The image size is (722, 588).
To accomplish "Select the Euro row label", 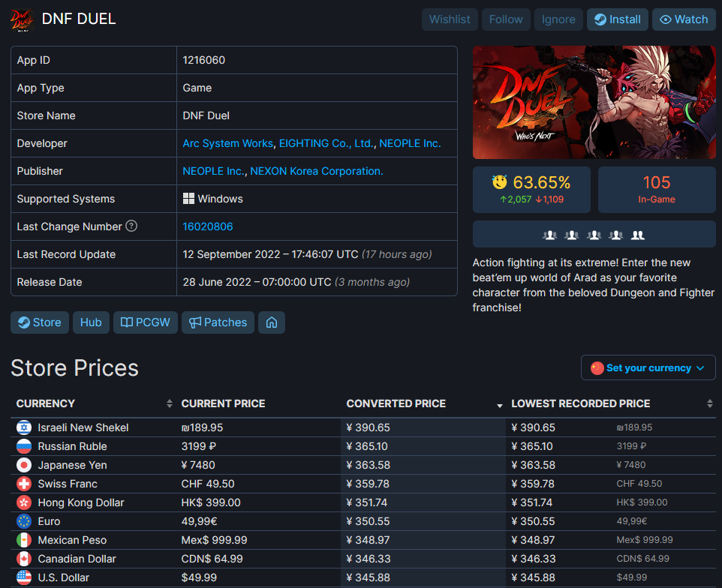I will (x=49, y=521).
